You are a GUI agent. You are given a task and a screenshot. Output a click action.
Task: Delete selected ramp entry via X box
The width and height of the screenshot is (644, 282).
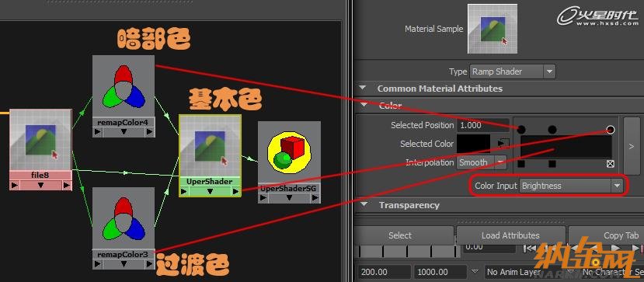click(x=611, y=164)
